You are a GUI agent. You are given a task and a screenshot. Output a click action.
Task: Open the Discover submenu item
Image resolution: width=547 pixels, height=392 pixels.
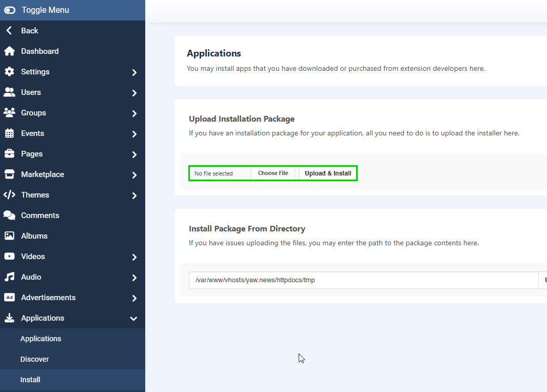pyautogui.click(x=34, y=359)
